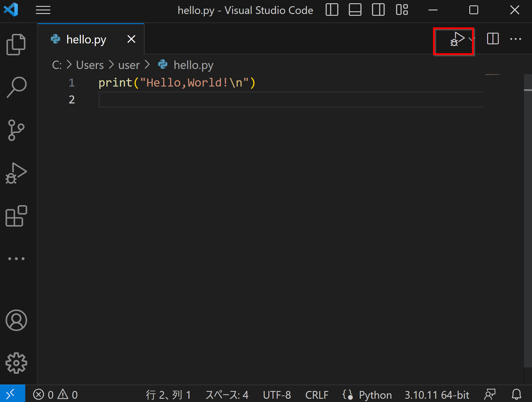Image resolution: width=532 pixels, height=402 pixels.
Task: Click the Users breadcrumb segment
Action: coord(90,65)
